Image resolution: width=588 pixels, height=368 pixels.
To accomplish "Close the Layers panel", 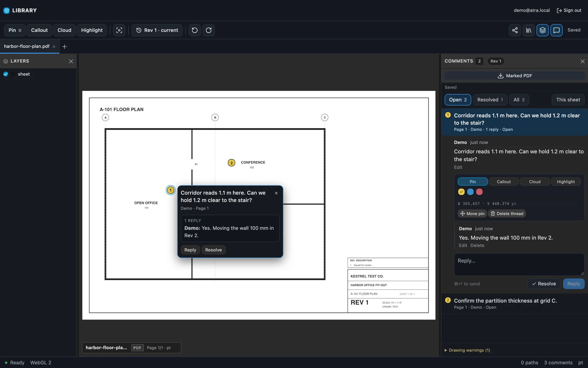I will point(71,61).
